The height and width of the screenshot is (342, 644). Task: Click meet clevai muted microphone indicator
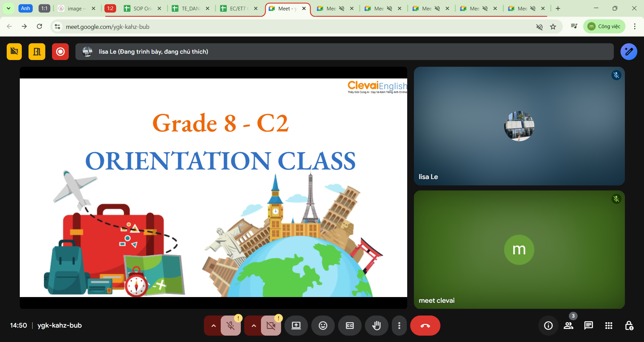[x=616, y=199]
